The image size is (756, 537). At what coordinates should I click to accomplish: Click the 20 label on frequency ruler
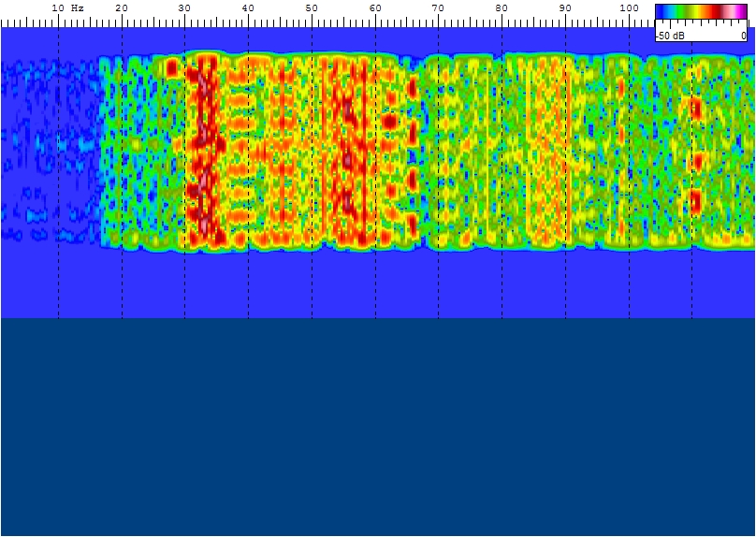pos(122,8)
